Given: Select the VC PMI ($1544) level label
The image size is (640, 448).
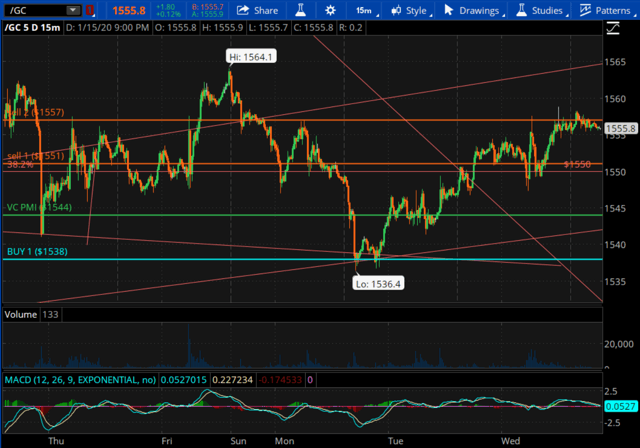Looking at the screenshot, I should coord(39,207).
